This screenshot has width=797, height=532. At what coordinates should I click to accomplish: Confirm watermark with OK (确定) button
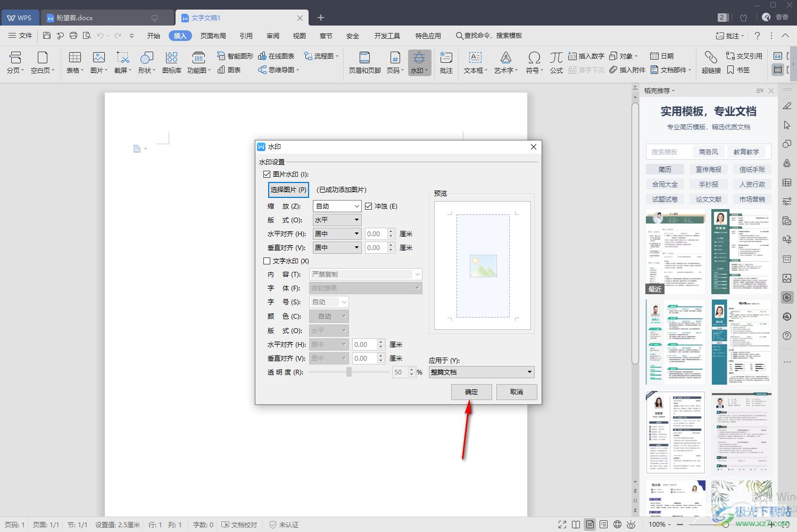click(x=471, y=392)
